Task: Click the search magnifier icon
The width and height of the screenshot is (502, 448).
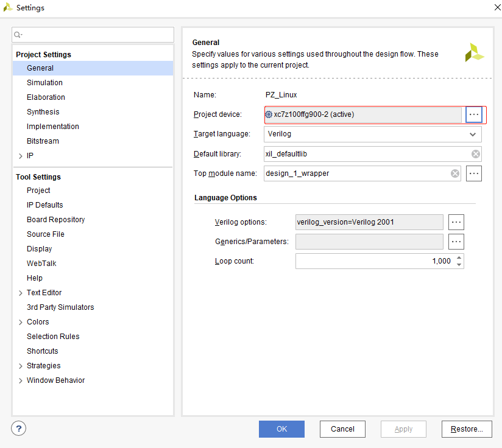Action: pyautogui.click(x=18, y=35)
